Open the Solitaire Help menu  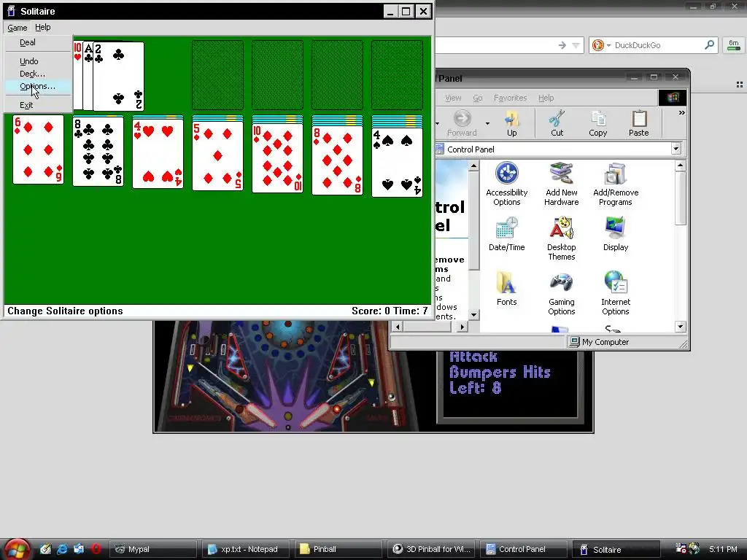tap(43, 28)
